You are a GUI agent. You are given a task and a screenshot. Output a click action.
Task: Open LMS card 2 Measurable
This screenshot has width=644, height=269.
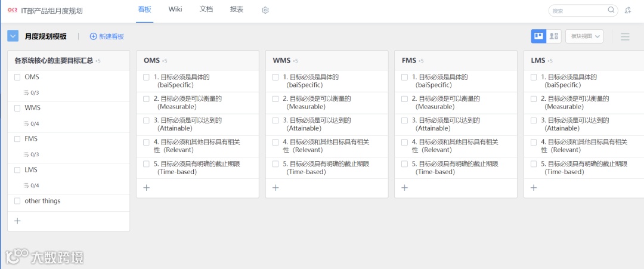point(584,103)
